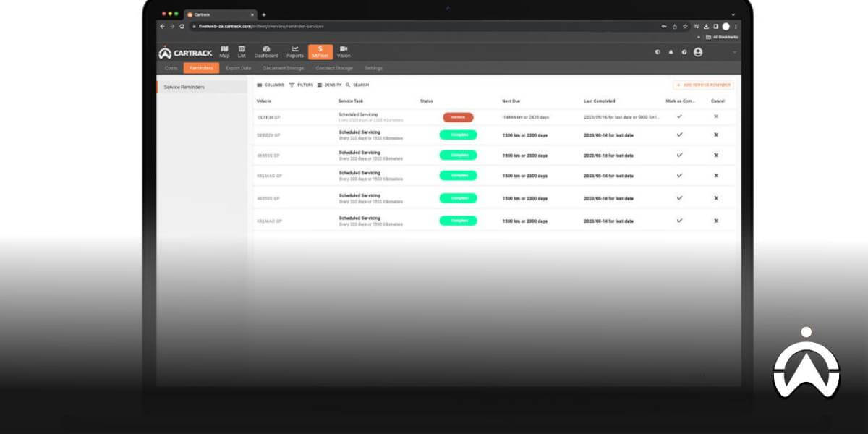Sort by the Status column header
The width and height of the screenshot is (868, 434).
pos(427,101)
